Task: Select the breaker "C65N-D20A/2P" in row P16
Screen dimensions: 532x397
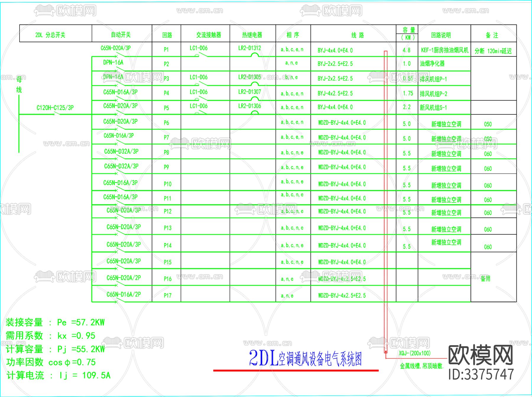Action: click(124, 278)
